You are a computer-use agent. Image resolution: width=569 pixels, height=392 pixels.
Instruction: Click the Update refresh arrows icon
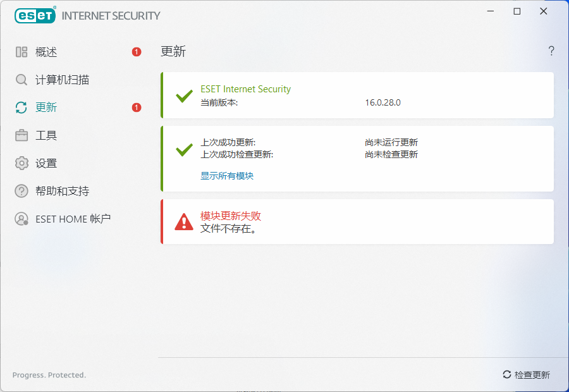(21, 107)
